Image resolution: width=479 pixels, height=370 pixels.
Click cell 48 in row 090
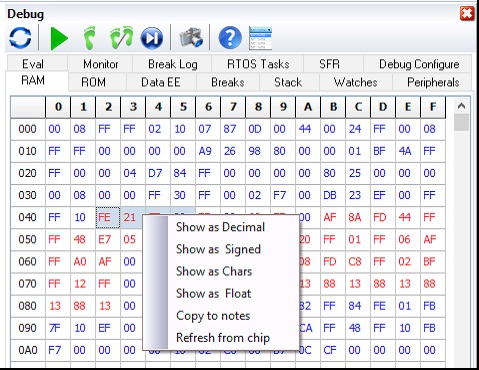358,328
